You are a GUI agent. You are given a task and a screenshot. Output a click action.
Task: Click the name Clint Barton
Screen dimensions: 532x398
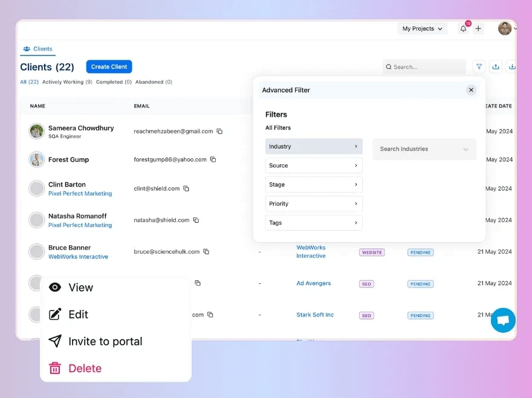point(67,184)
